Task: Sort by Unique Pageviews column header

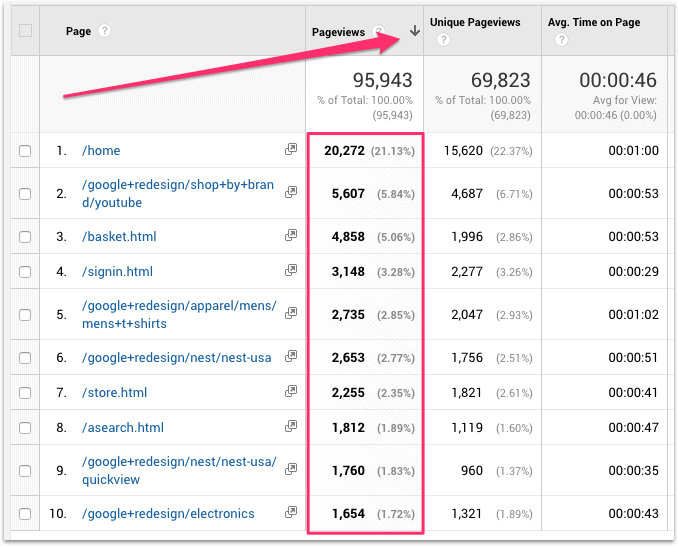Action: click(475, 22)
